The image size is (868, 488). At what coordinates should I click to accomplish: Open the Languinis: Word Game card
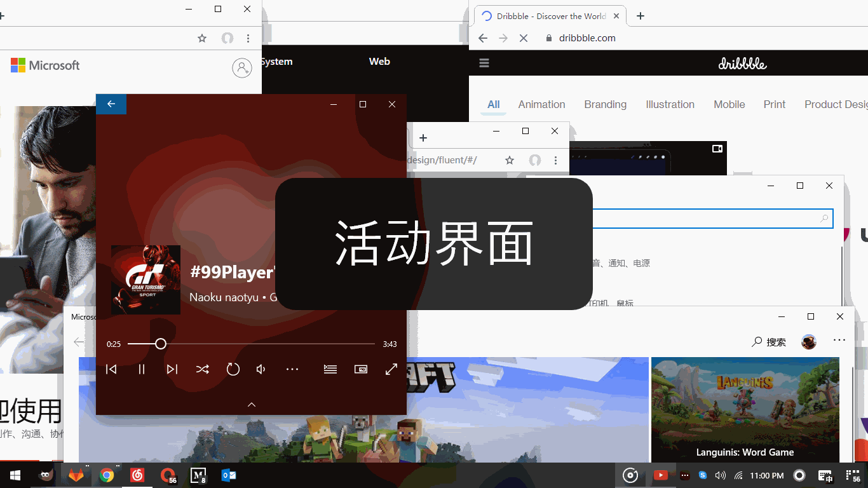click(x=745, y=410)
